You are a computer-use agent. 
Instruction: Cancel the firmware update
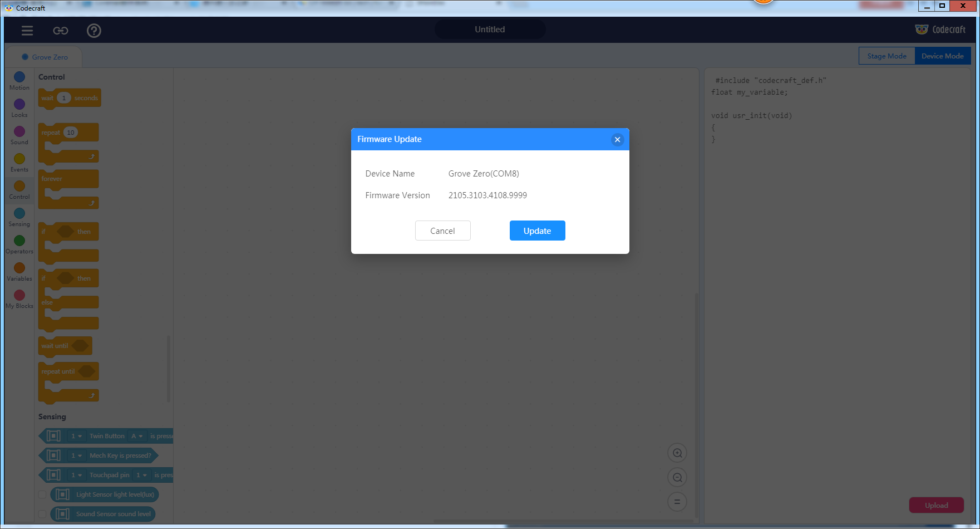tap(443, 231)
